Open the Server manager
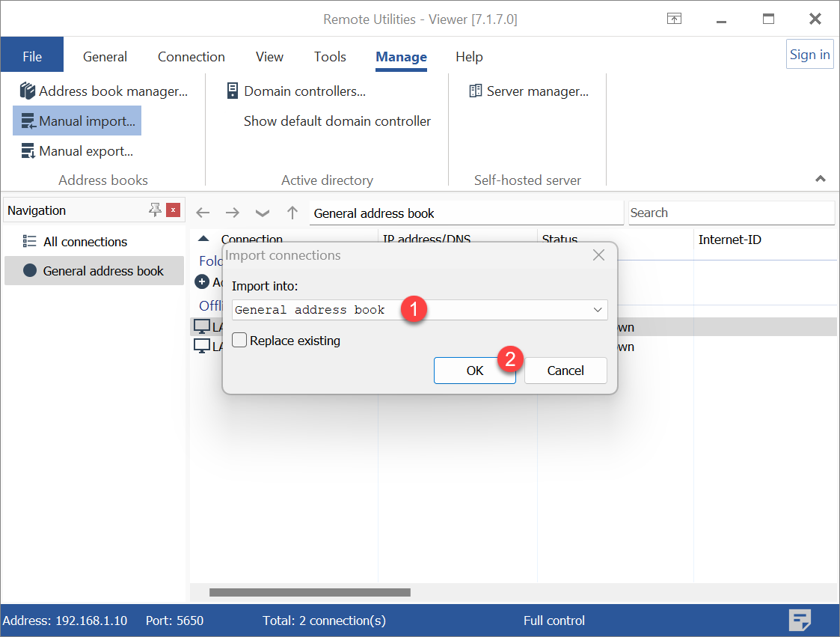Viewport: 840px width, 637px height. point(529,91)
